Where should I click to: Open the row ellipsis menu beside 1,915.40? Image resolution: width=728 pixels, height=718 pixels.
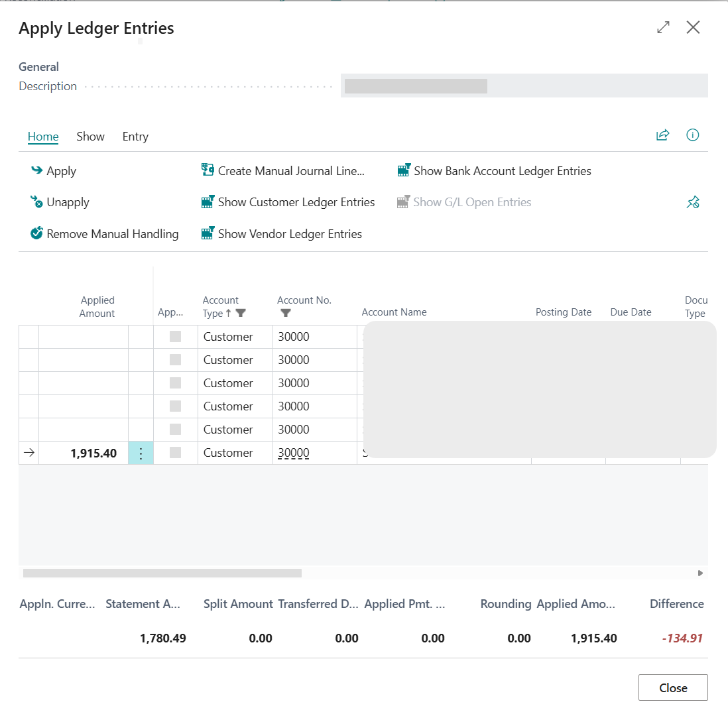point(141,452)
